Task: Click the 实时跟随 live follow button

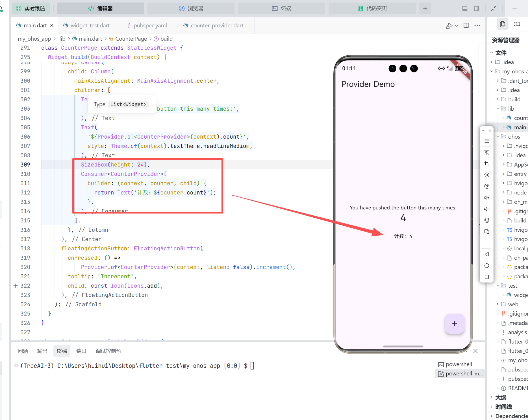Action: [31, 8]
